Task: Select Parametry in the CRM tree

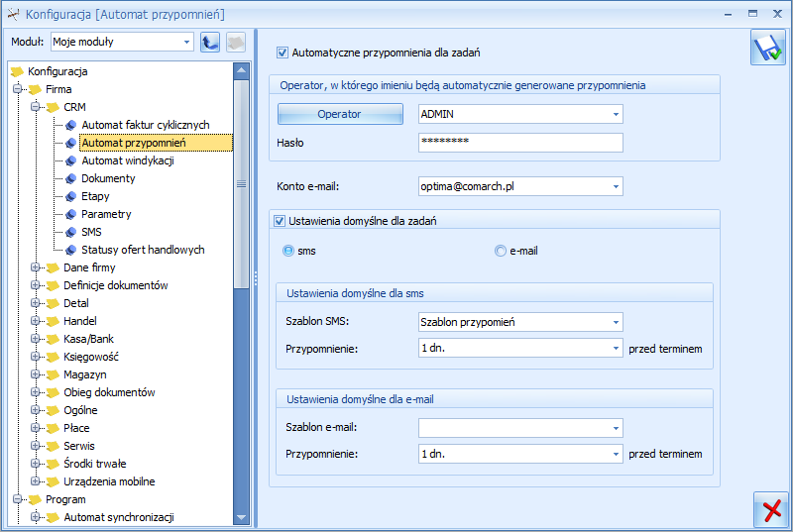Action: click(106, 214)
